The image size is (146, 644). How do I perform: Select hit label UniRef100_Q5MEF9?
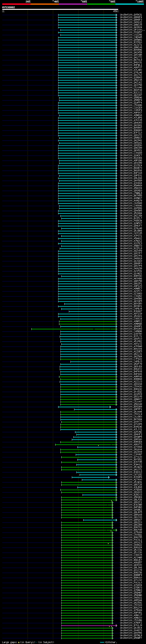pos(131,100)
